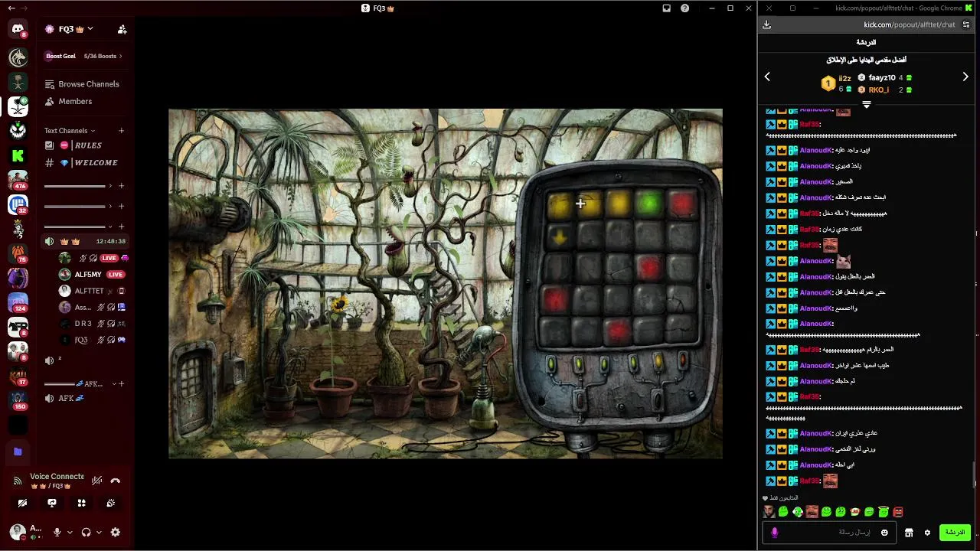This screenshot has height=551, width=980.
Task: Click the Chrome popout address bar URL
Action: pyautogui.click(x=909, y=24)
